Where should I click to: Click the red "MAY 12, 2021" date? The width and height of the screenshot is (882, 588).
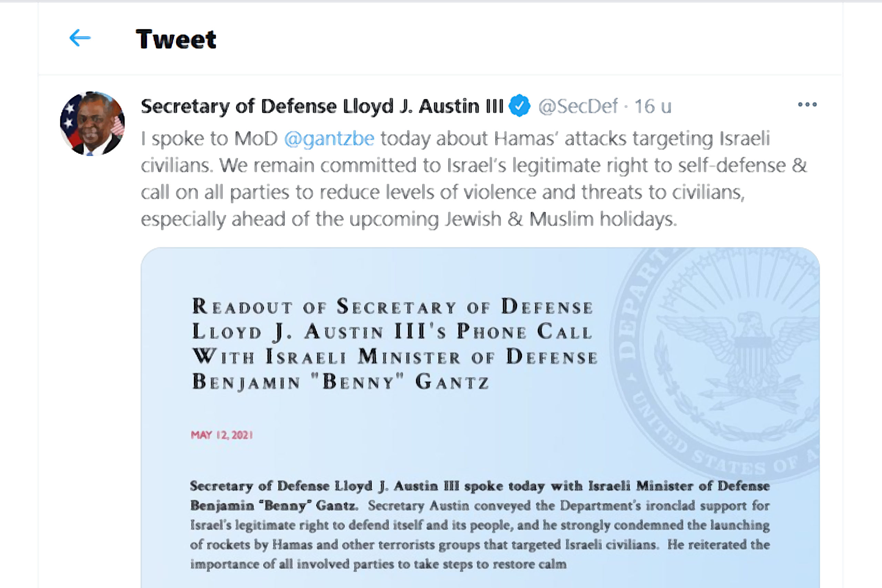pyautogui.click(x=222, y=435)
